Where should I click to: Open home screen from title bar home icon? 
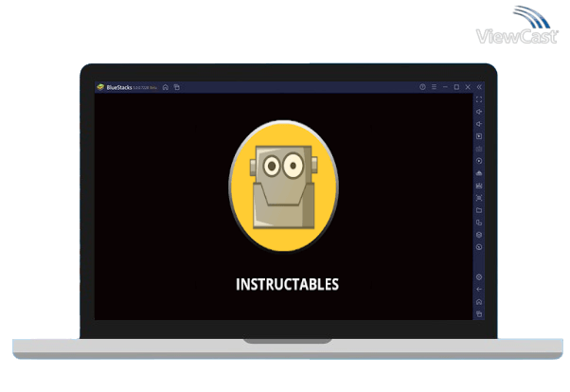tap(166, 87)
